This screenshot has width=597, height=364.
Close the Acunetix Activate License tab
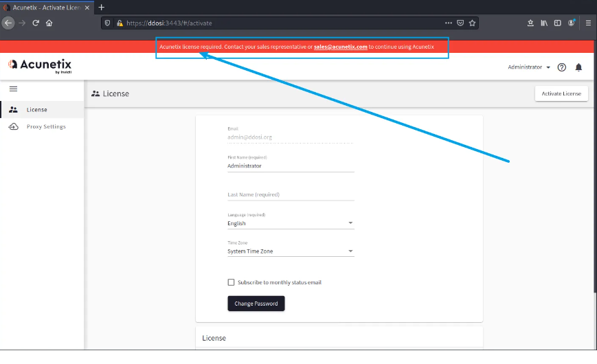87,8
